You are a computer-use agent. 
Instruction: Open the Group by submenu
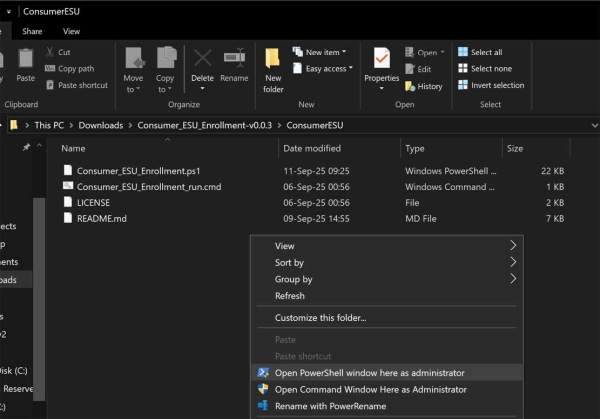(387, 279)
